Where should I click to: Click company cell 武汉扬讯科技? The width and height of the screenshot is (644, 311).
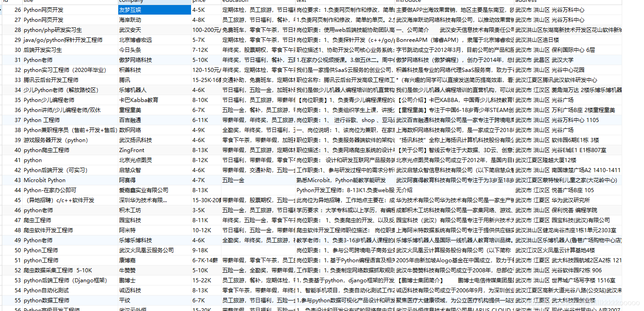[x=154, y=140]
